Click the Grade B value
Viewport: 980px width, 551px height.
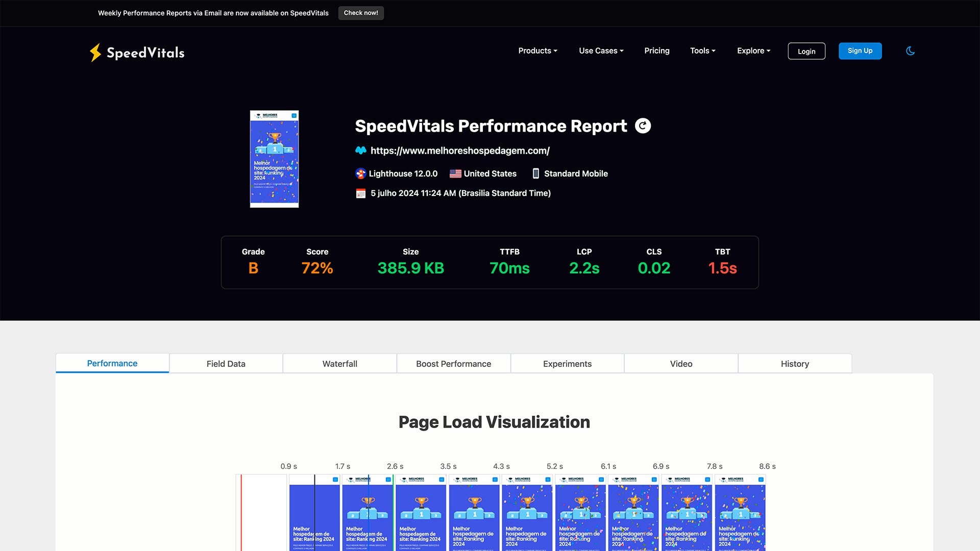253,268
